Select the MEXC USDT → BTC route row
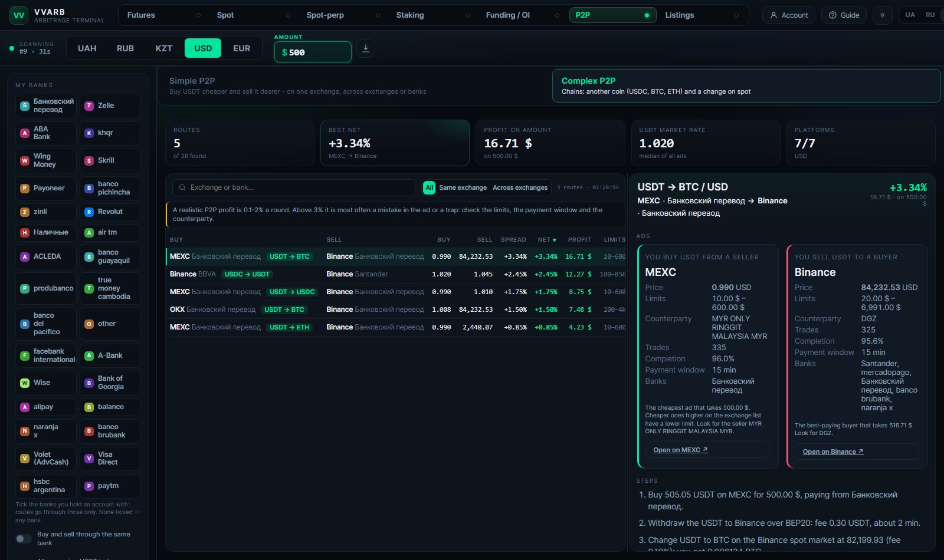Screen dimensions: 944x560 pyautogui.click(x=396, y=257)
